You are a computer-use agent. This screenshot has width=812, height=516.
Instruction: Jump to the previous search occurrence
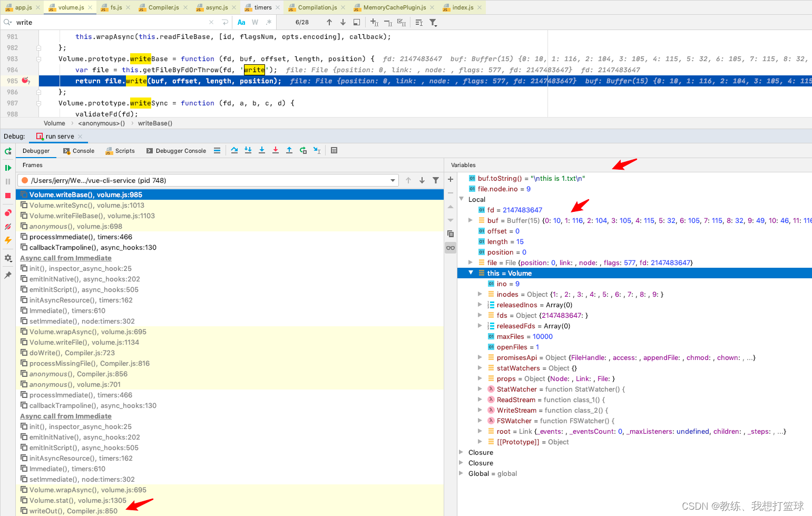329,22
